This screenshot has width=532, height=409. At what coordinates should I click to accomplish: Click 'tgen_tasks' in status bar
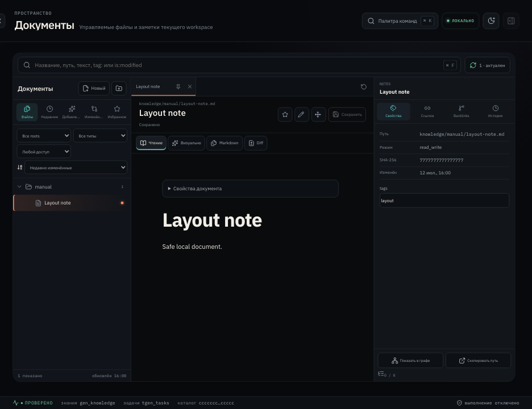point(155,403)
